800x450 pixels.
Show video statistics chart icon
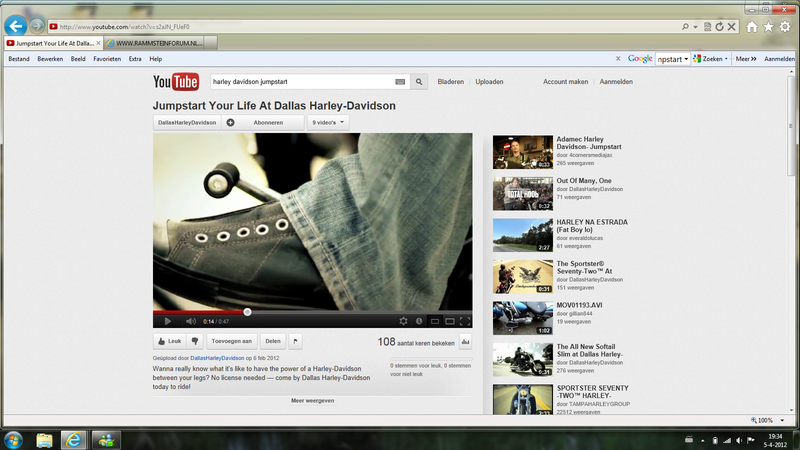point(465,341)
